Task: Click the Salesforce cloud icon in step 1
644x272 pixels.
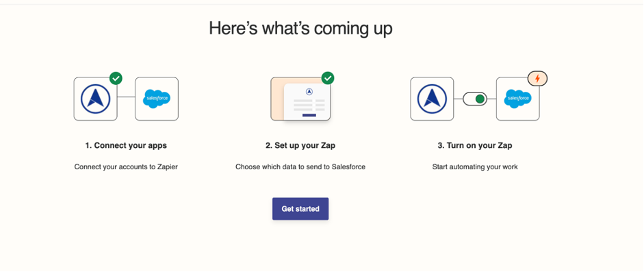Action: click(x=157, y=99)
